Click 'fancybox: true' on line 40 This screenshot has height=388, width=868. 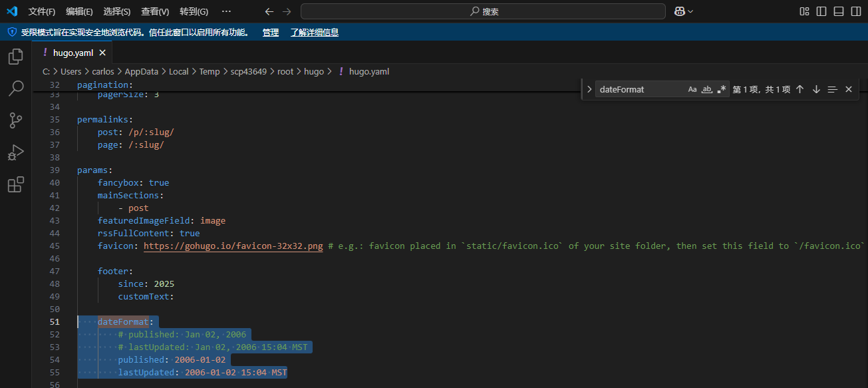(x=134, y=183)
